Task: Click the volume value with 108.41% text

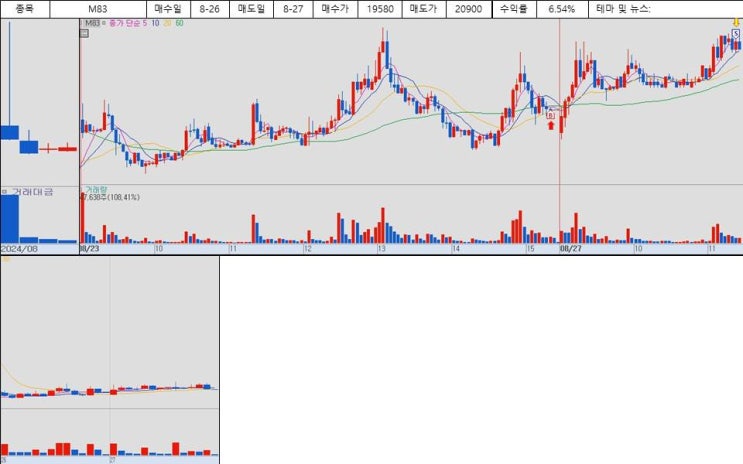Action: (110, 197)
